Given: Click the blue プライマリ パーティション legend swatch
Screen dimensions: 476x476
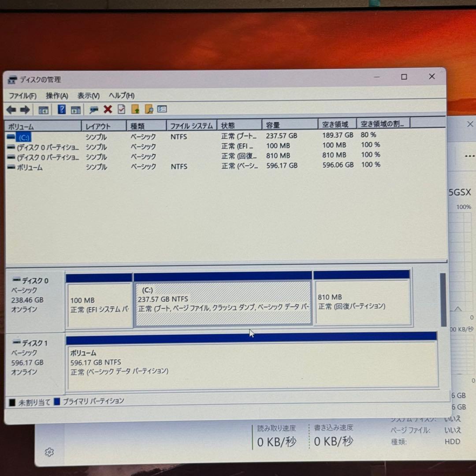Looking at the screenshot, I should [57, 402].
